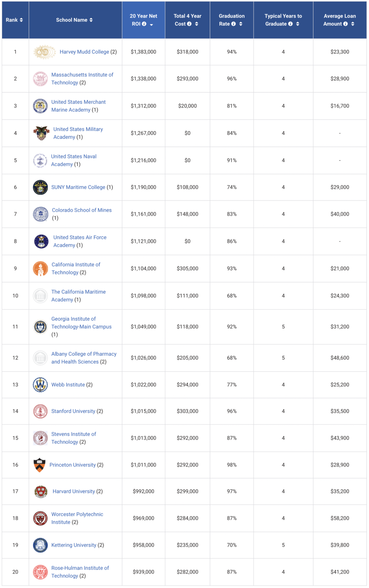This screenshot has width=369, height=588.
Task: Click the Harvard University crest thumbnail
Action: 41,492
